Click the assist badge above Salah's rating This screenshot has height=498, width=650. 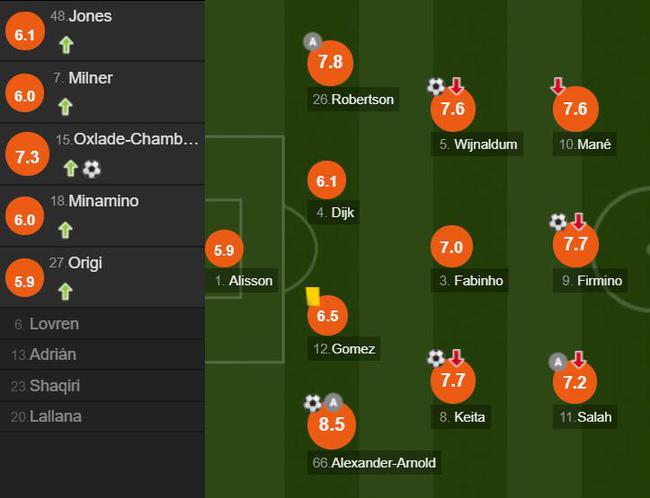[x=558, y=362]
